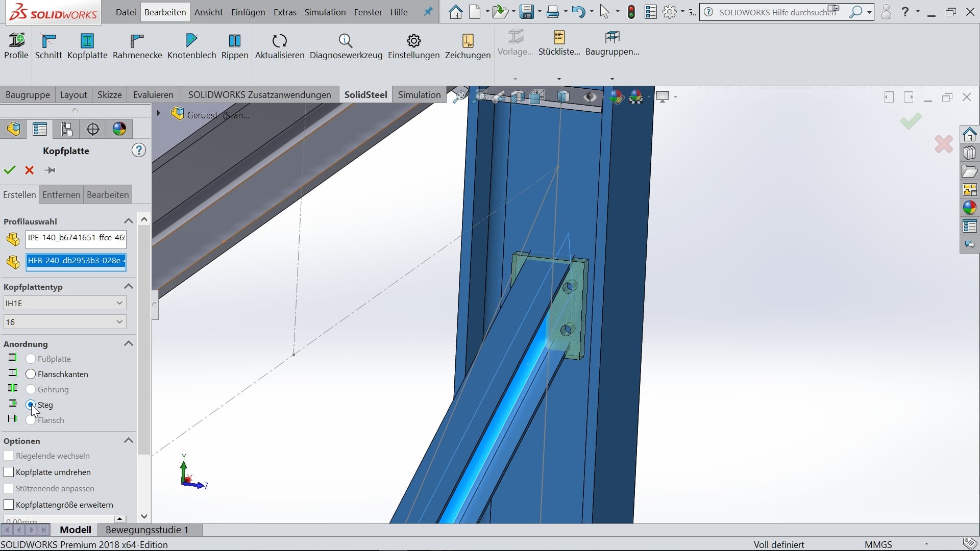Click the Save icon in the top toolbar

click(x=526, y=12)
